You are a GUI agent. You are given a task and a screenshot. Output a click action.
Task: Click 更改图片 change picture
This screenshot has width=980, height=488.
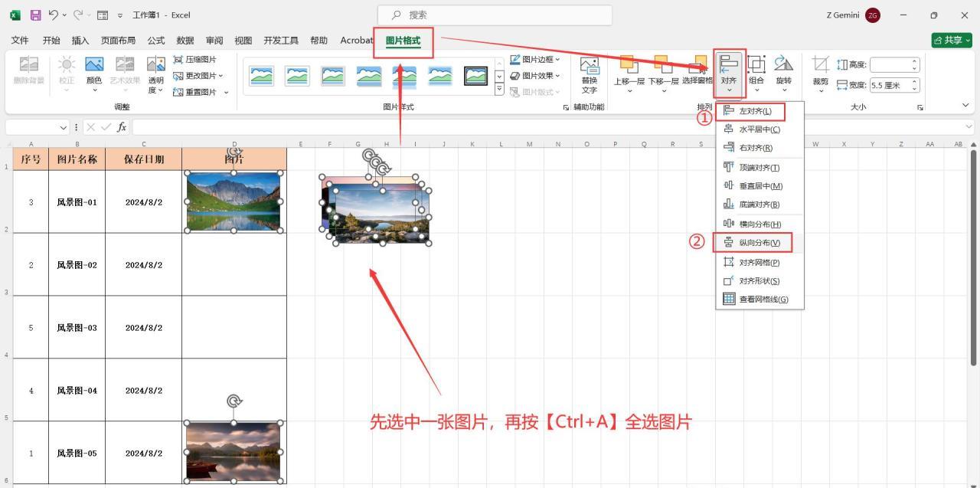[x=198, y=76]
